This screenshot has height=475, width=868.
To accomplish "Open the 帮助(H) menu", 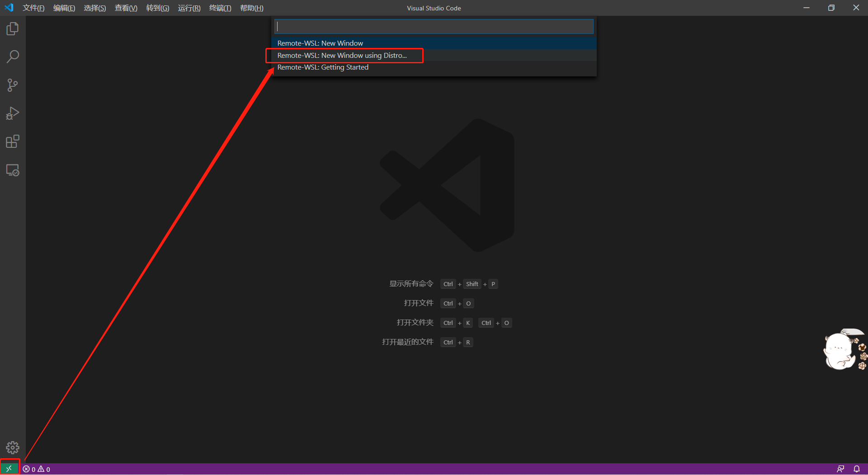I will (252, 8).
